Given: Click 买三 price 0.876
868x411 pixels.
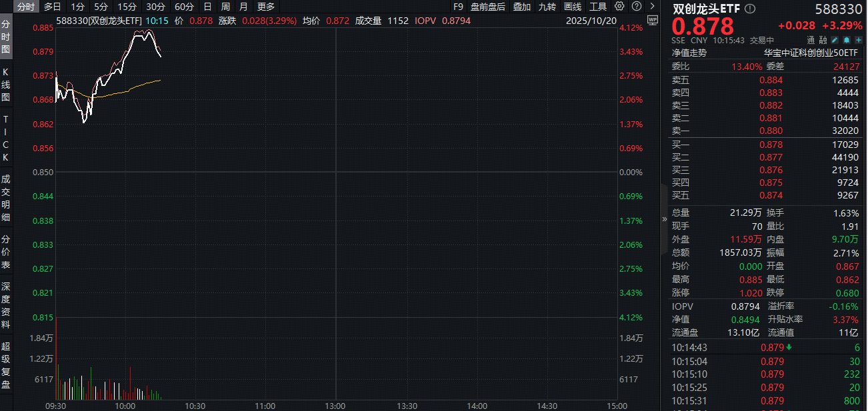Looking at the screenshot, I should [x=771, y=170].
